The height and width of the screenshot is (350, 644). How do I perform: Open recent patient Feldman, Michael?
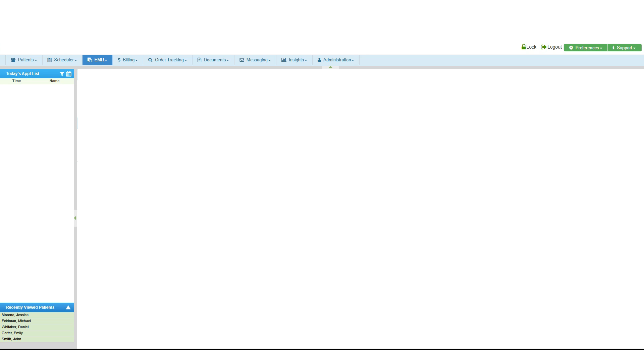tap(37, 321)
